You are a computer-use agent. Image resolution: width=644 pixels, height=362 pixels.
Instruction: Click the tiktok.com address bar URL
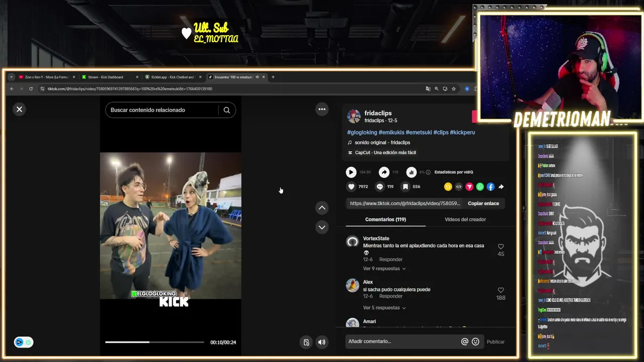pyautogui.click(x=130, y=89)
